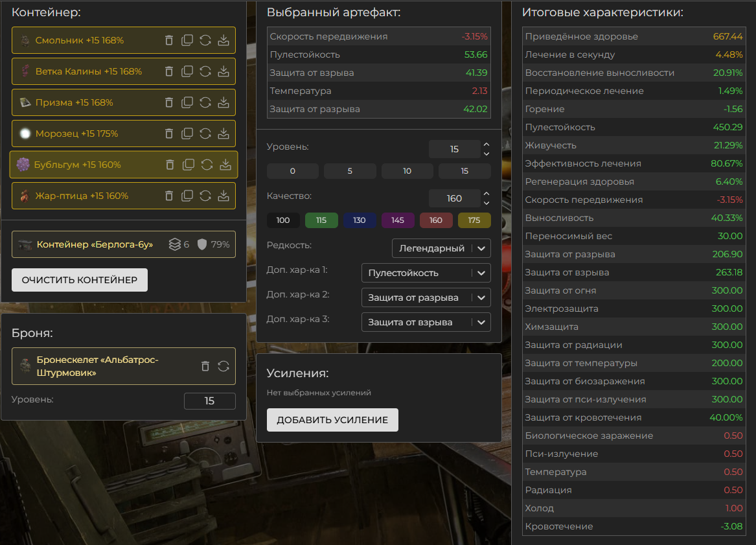The width and height of the screenshot is (756, 545).
Task: Expand Доп. хар-ка 1 dropdown with Пулестойкость
Action: [x=426, y=273]
